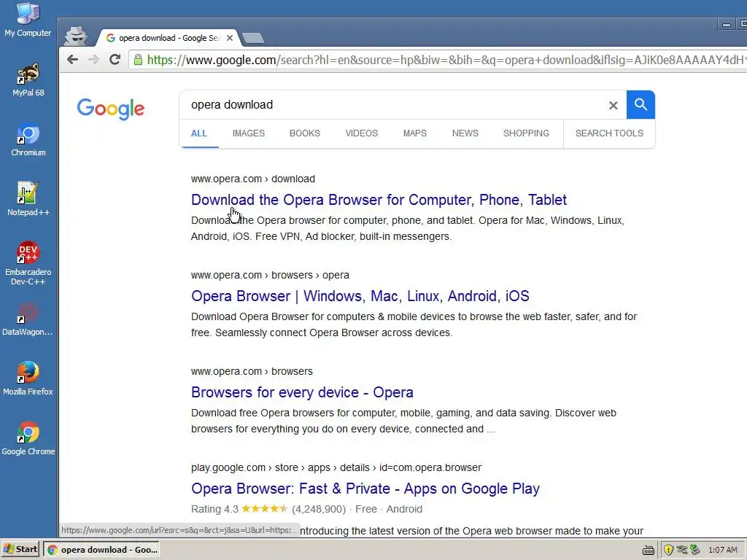Click the keyboard icon in system tray
Viewport: 747px width, 560px height.
[649, 551]
